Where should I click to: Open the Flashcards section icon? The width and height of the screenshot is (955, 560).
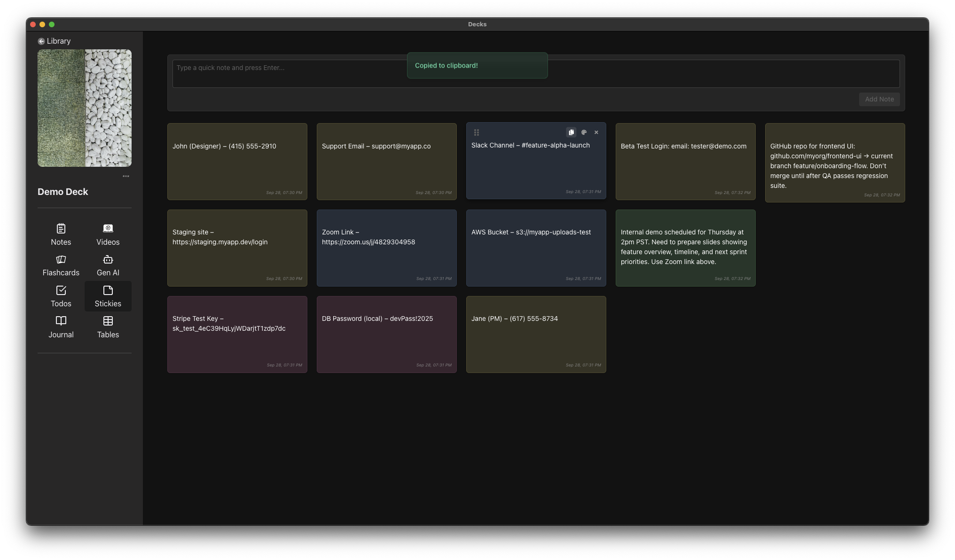point(61,260)
